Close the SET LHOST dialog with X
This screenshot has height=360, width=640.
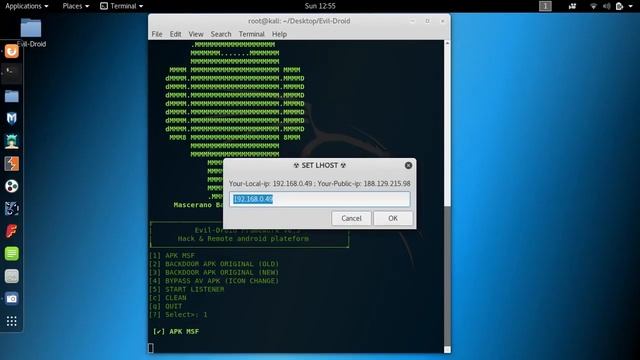tap(408, 165)
